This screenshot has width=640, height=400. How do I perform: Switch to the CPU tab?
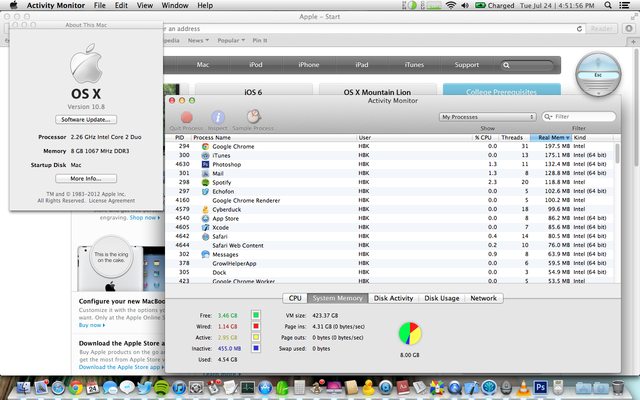(295, 298)
